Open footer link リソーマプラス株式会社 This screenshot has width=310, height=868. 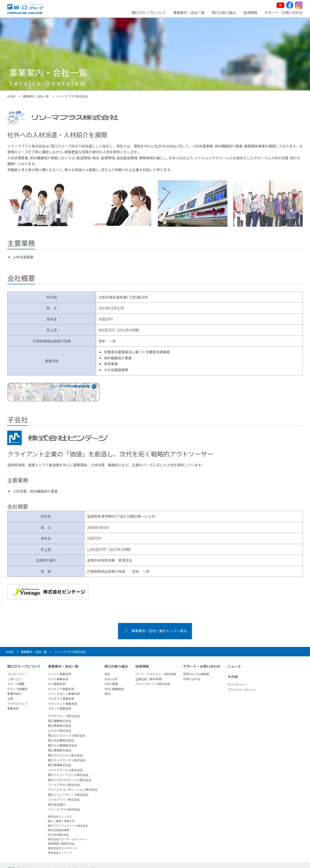click(64, 809)
